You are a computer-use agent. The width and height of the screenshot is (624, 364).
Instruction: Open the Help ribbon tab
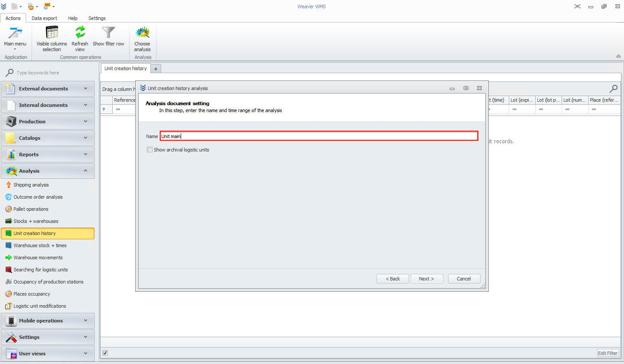pyautogui.click(x=73, y=18)
